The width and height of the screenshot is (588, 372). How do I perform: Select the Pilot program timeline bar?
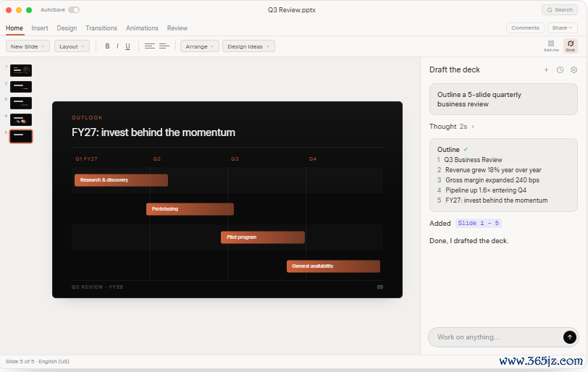pos(263,237)
